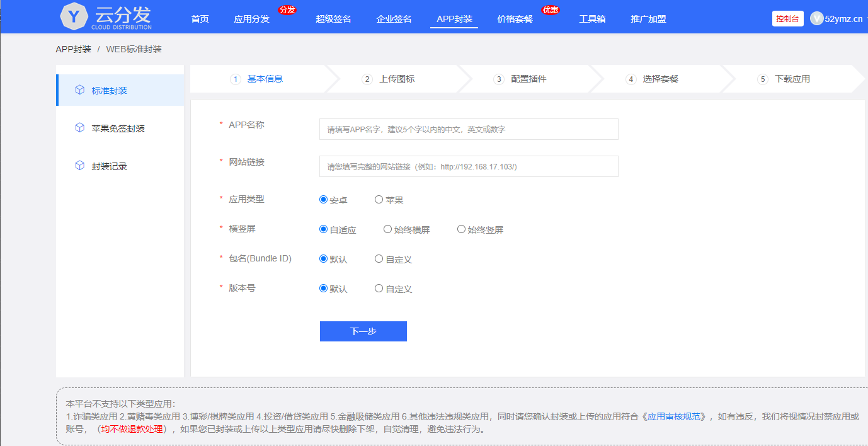Open 价格套餐 in top navigation
Screen dimensions: 868x446
(515, 19)
